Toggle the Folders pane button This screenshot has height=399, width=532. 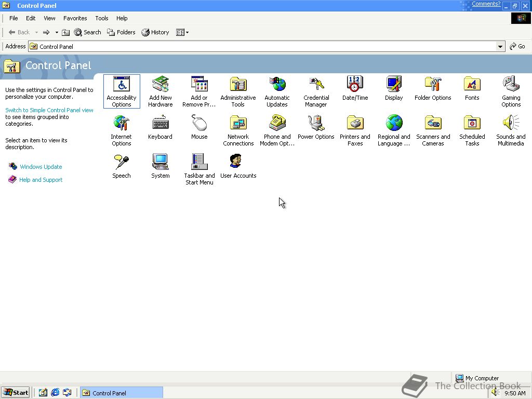click(121, 32)
